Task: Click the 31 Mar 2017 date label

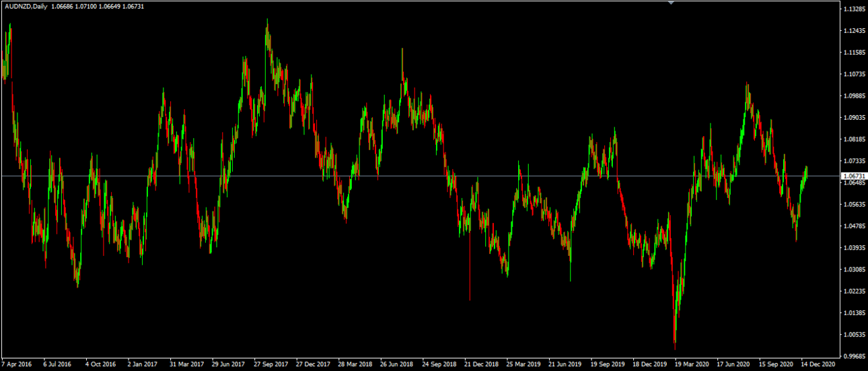Action: (x=186, y=364)
